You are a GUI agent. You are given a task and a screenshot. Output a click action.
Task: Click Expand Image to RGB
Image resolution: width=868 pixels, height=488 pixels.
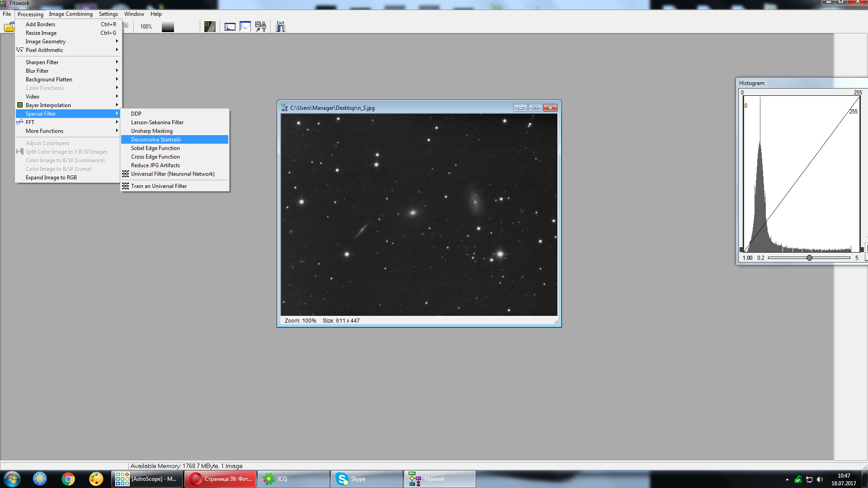tap(51, 178)
